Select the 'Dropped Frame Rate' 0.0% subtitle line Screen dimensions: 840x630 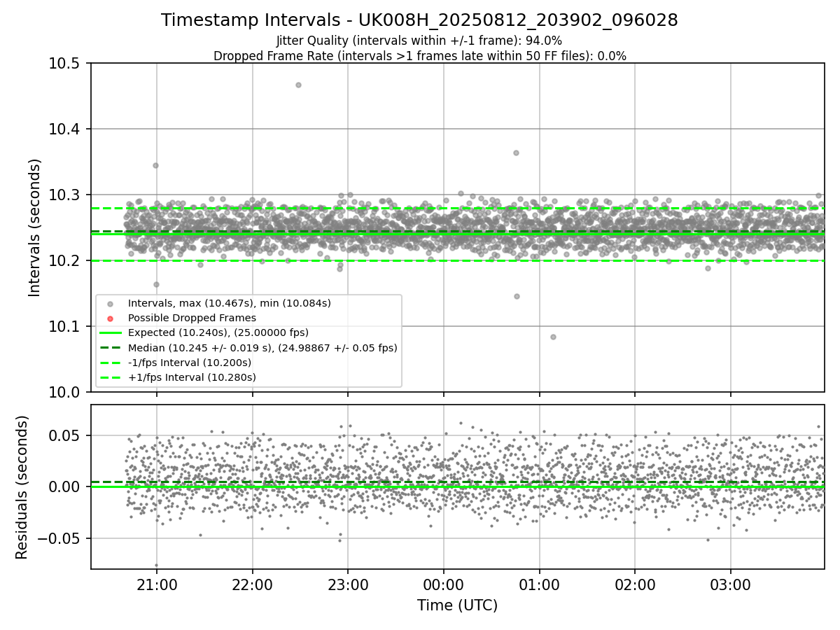click(419, 56)
